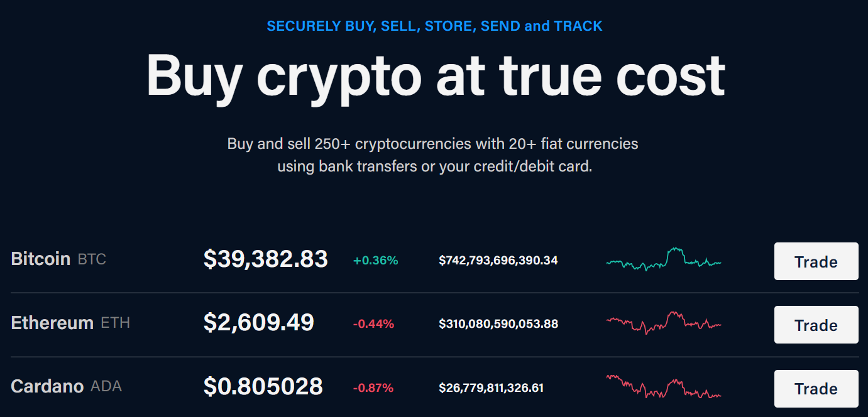Click the Trade button for Cardano
The height and width of the screenshot is (417, 868).
point(816,388)
